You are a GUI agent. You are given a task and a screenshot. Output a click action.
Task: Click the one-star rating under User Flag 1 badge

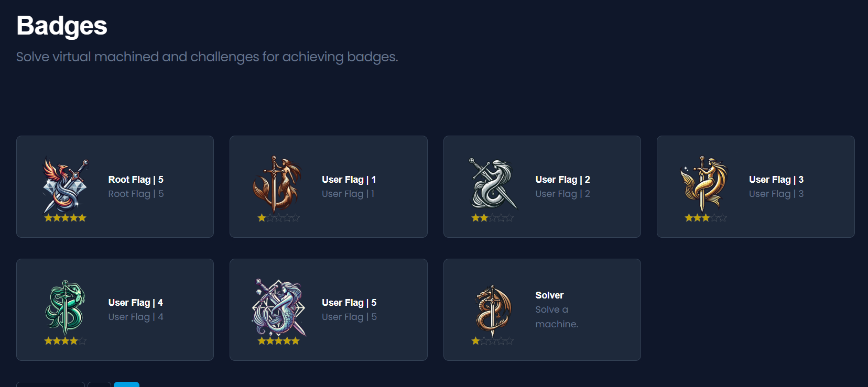[278, 218]
